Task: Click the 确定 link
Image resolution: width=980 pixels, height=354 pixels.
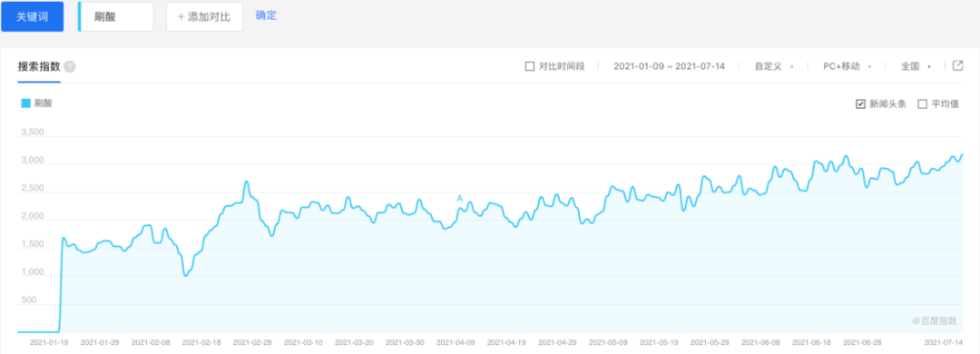Action: (x=266, y=15)
